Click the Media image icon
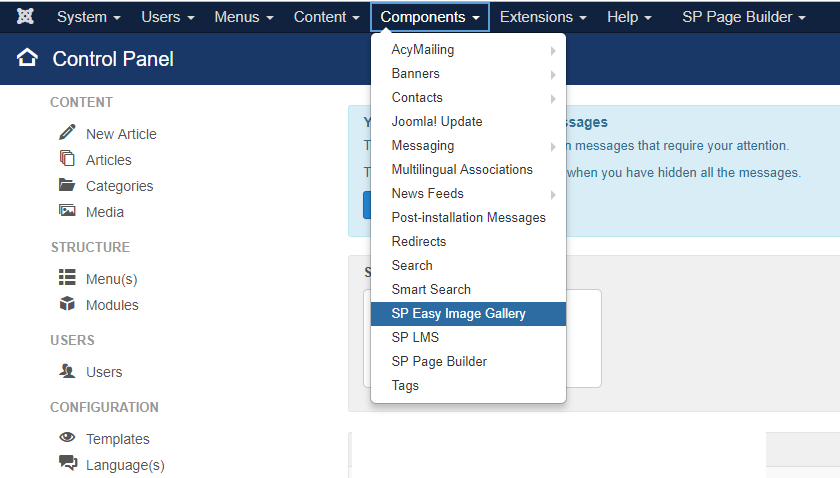The height and width of the screenshot is (478, 840). click(x=67, y=211)
